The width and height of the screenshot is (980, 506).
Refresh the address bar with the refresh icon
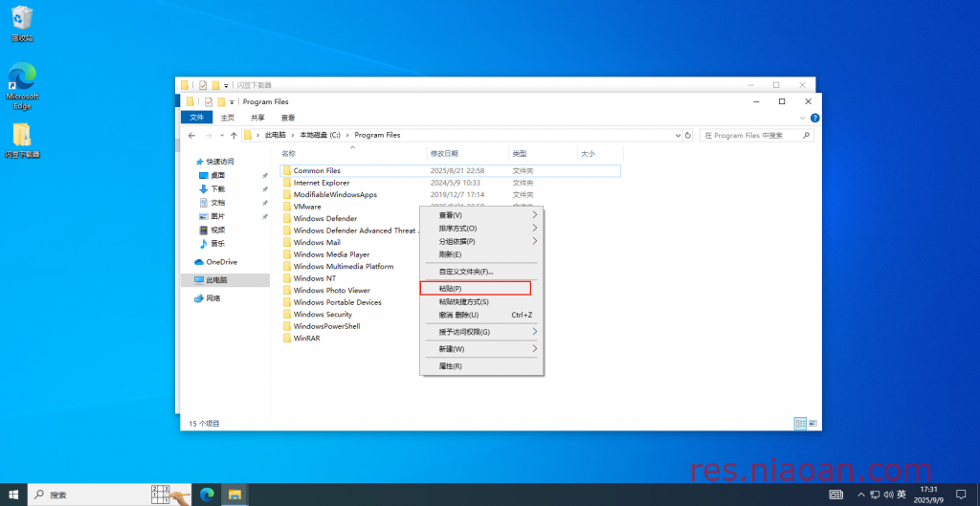688,135
